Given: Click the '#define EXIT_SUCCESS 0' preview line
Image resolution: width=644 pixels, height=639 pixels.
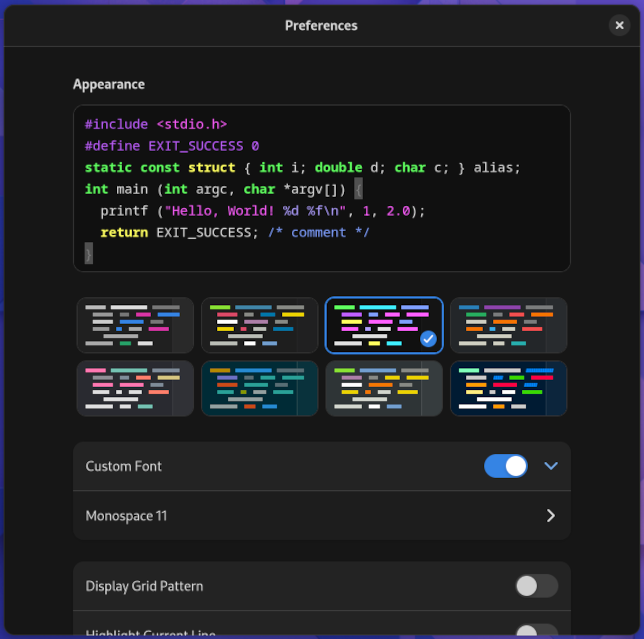Looking at the screenshot, I should pyautogui.click(x=172, y=146).
